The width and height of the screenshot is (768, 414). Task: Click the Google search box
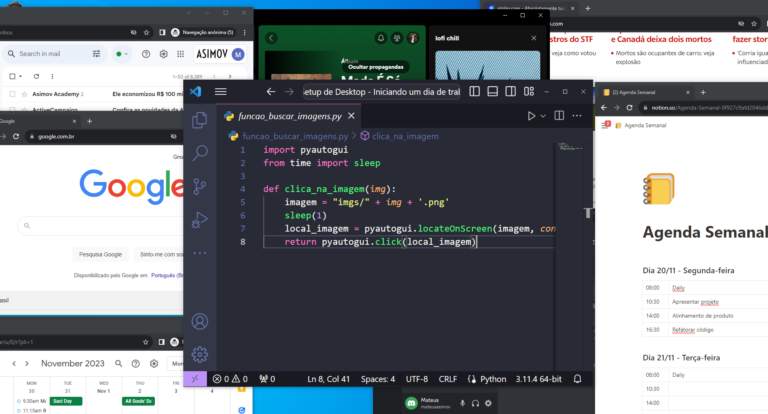click(100, 226)
